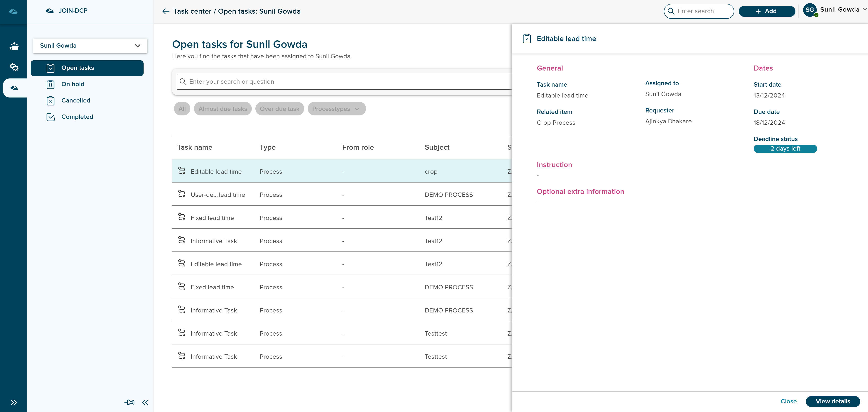Viewport: 868px width, 412px height.
Task: Open the settings gear in the left rail
Action: pyautogui.click(x=14, y=67)
